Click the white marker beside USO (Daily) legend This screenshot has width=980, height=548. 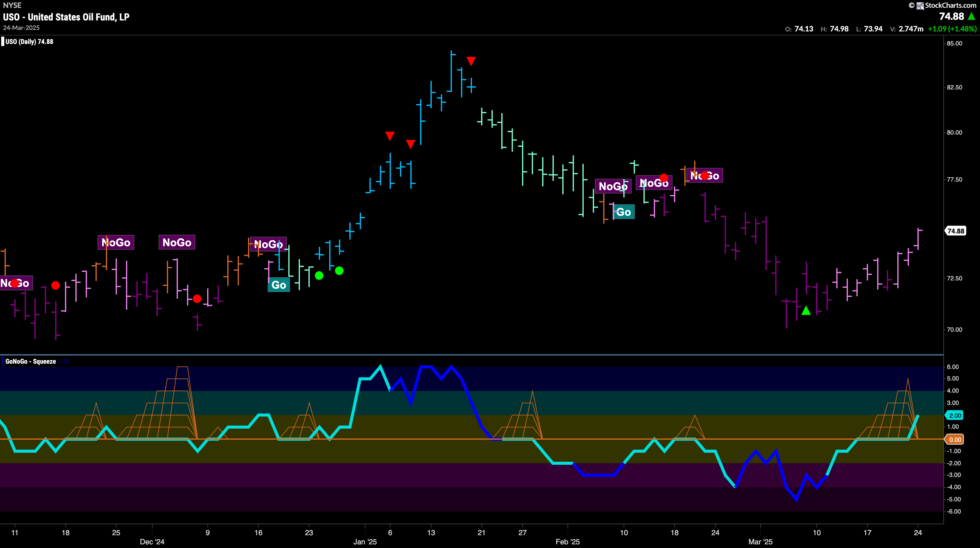point(3,41)
